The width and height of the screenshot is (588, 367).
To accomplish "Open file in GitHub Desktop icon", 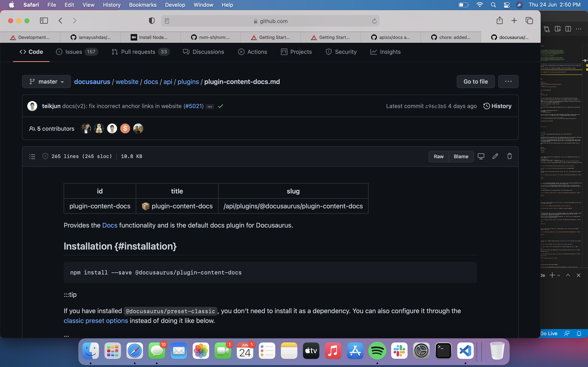I will pos(481,156).
